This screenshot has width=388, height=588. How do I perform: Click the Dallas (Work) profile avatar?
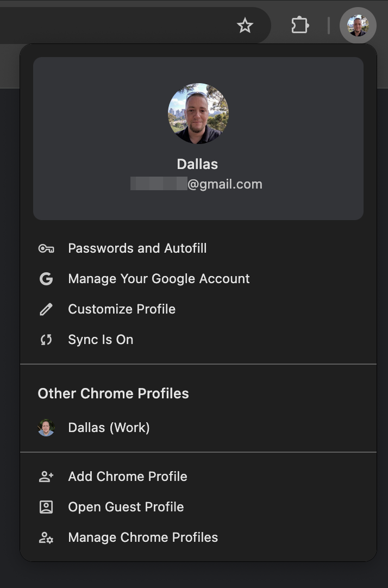[x=46, y=428]
